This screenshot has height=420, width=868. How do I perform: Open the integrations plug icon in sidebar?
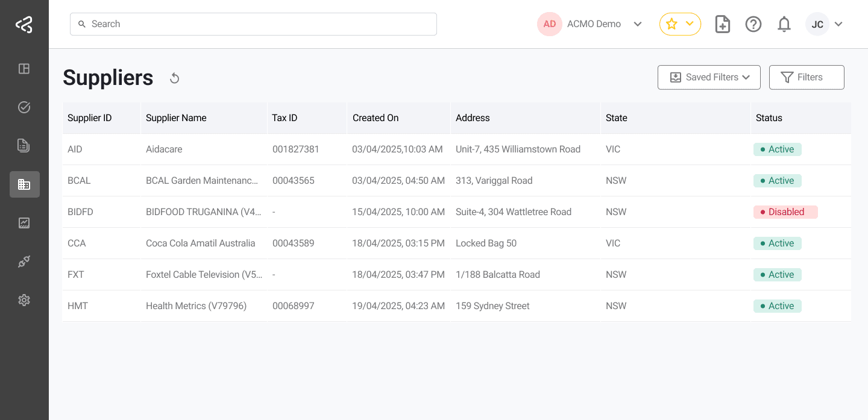(x=24, y=262)
